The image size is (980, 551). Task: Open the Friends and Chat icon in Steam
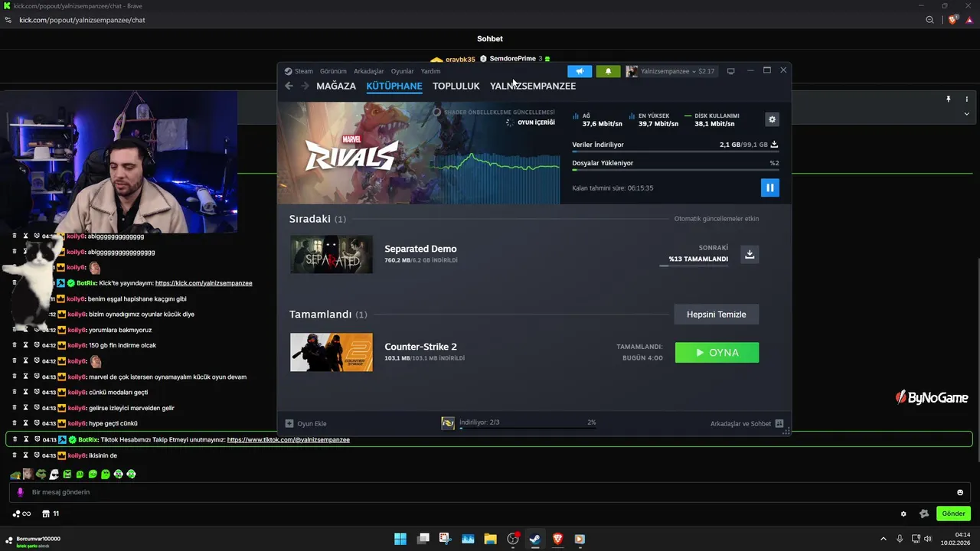[x=779, y=423]
